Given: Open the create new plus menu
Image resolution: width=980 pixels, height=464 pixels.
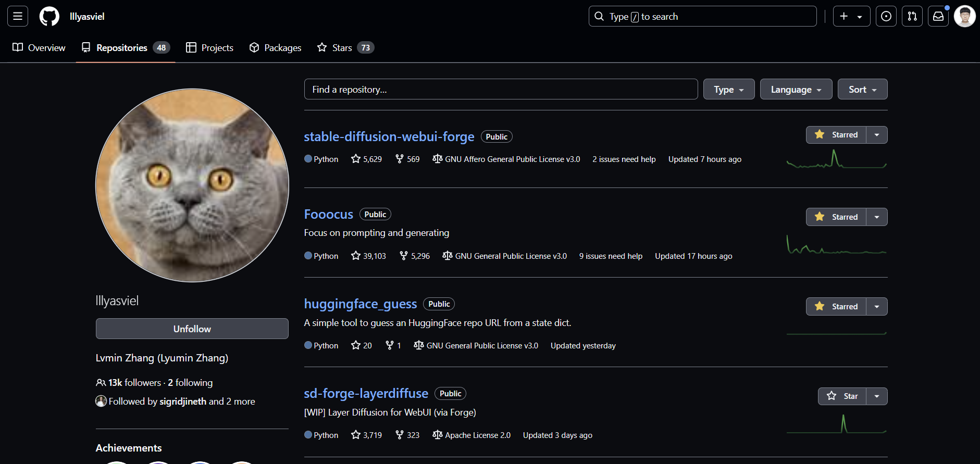Looking at the screenshot, I should coord(851,17).
